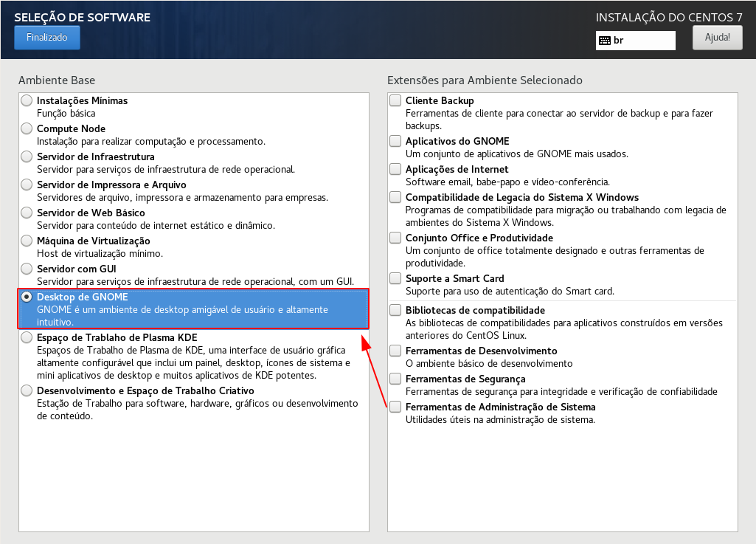Enable the Bibliotecas de compatibilidade checkbox

[395, 310]
